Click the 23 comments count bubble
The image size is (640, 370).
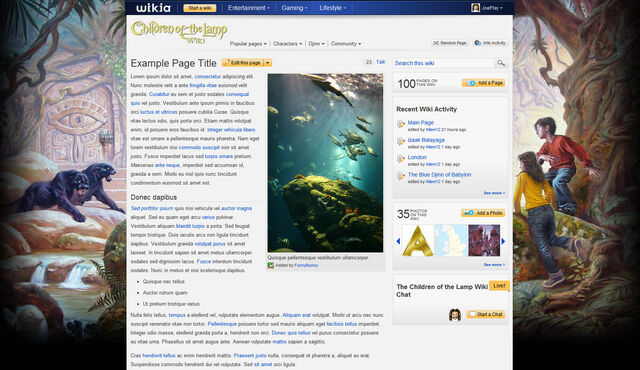click(x=369, y=62)
